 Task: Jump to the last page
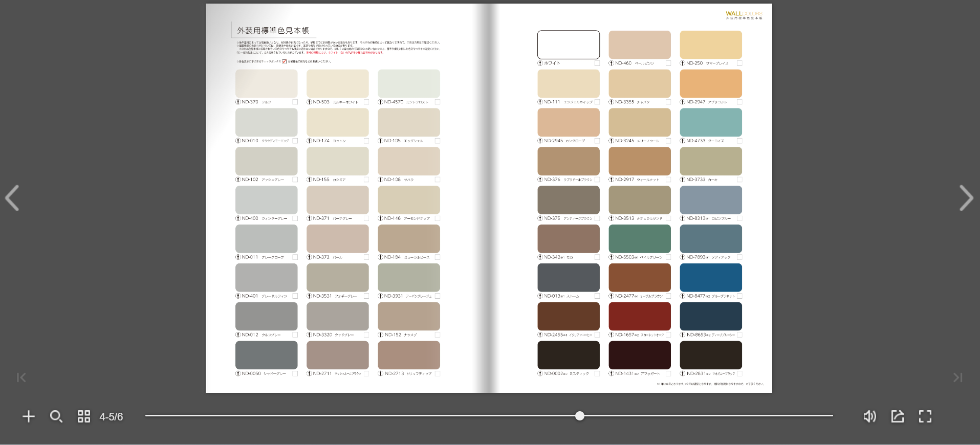click(x=958, y=377)
